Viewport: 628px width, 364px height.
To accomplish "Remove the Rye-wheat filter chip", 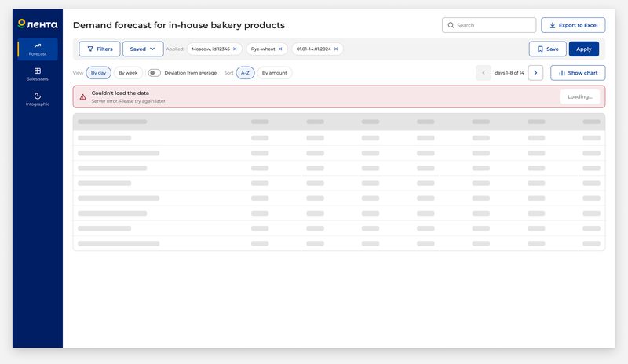I will [280, 49].
